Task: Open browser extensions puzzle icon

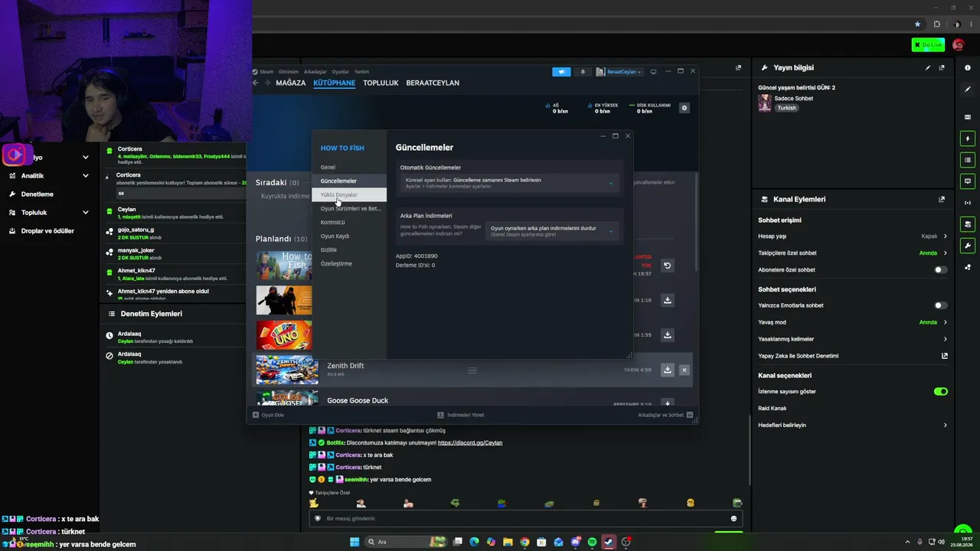Action: pyautogui.click(x=936, y=24)
